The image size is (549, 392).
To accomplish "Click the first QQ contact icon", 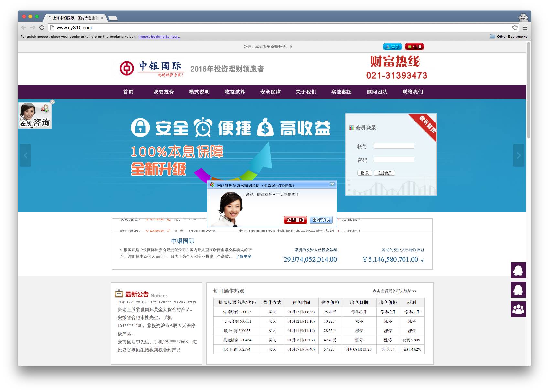I will click(x=518, y=270).
